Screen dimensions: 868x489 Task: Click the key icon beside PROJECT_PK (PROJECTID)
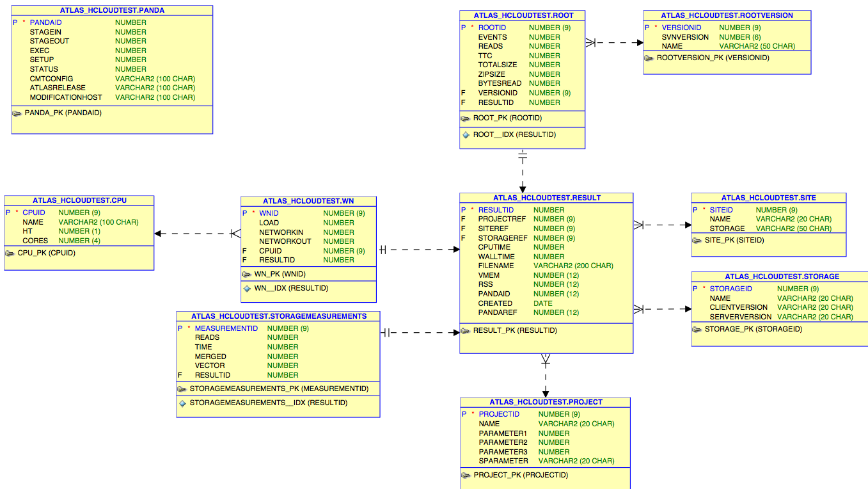coord(466,476)
